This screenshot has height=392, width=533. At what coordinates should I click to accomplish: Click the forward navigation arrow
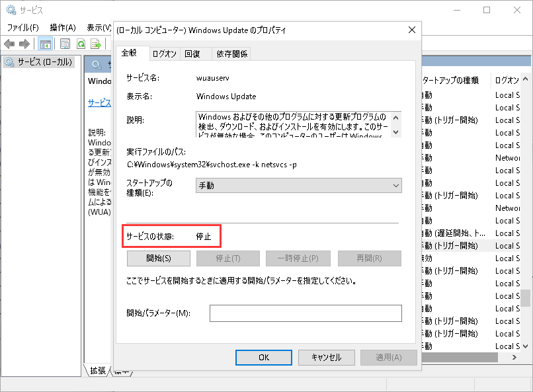tap(24, 44)
